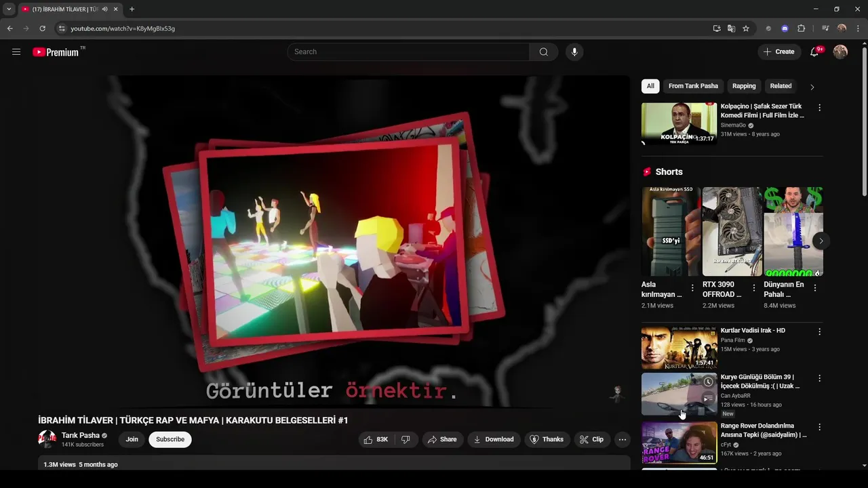Send Thanks to creator

point(547,439)
